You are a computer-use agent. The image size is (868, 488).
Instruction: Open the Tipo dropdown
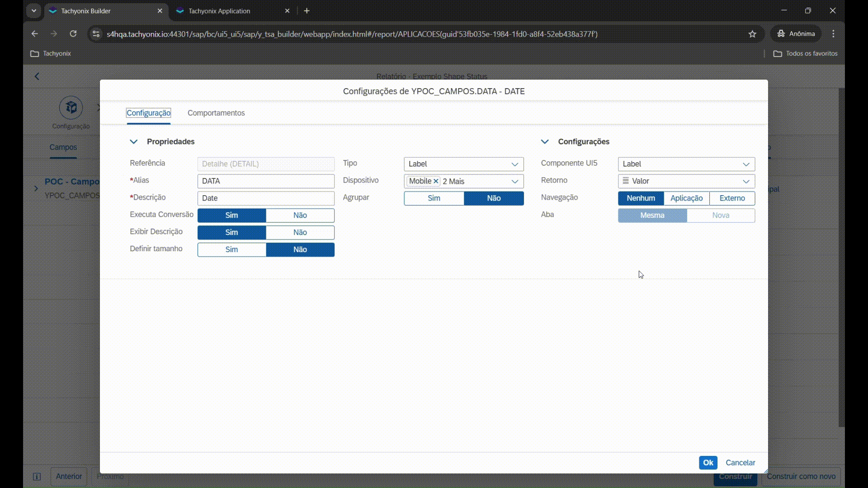point(514,164)
